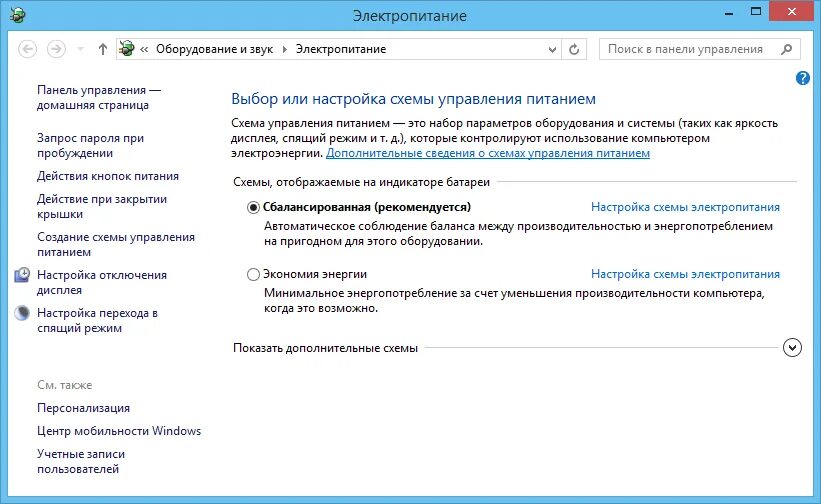Click the Back navigation arrow
This screenshot has width=821, height=504.
click(28, 49)
